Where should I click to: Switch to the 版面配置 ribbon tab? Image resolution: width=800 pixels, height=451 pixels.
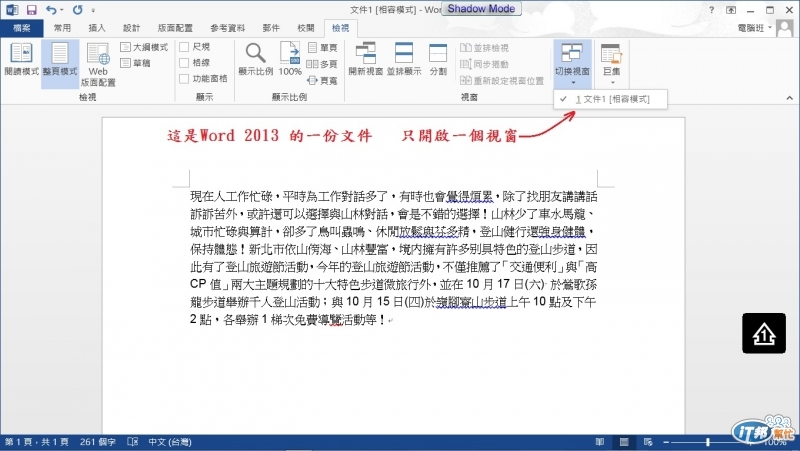coord(175,28)
